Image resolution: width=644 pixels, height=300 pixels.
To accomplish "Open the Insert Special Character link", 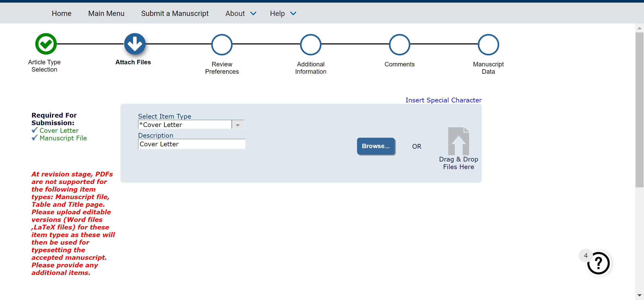I will [443, 100].
